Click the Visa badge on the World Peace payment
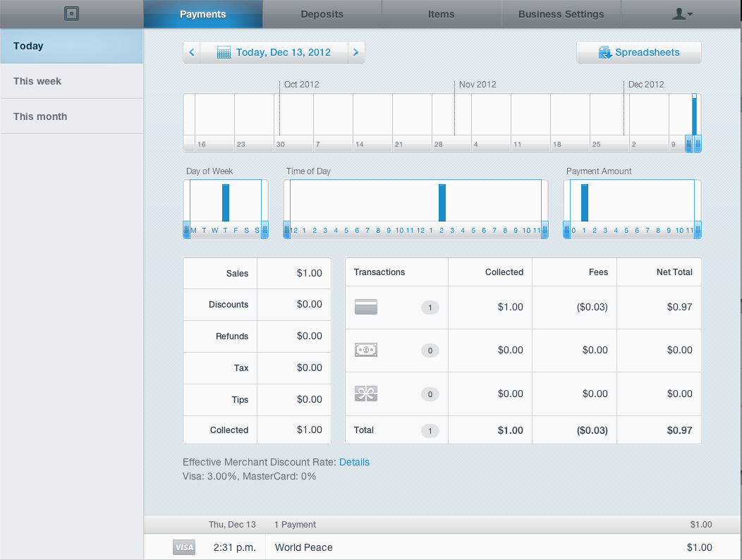Image resolution: width=742 pixels, height=560 pixels. click(183, 547)
